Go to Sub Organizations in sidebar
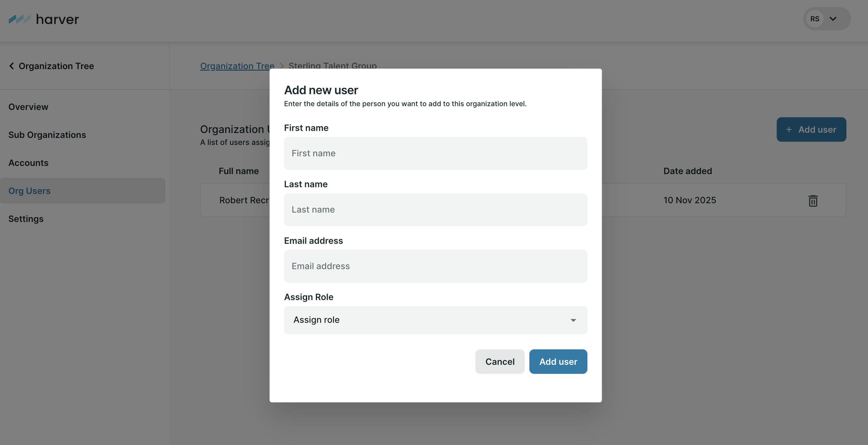The width and height of the screenshot is (868, 445). [47, 135]
